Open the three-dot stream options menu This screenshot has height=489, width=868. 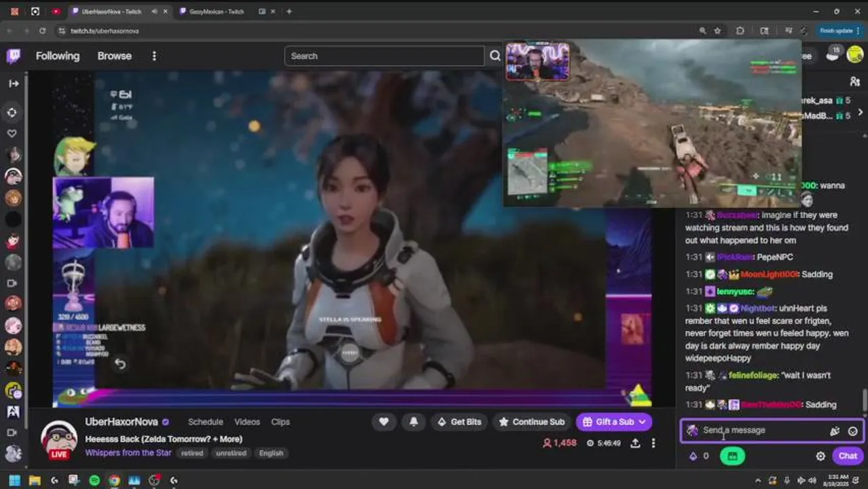[x=653, y=443]
